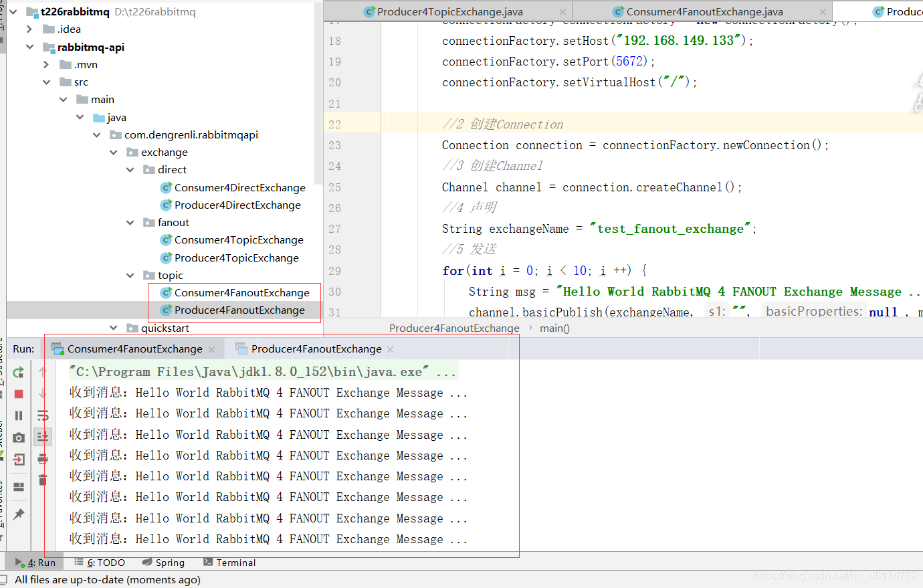This screenshot has width=923, height=588.
Task: Click the 'All files are up-to-date' status message
Action: click(108, 579)
